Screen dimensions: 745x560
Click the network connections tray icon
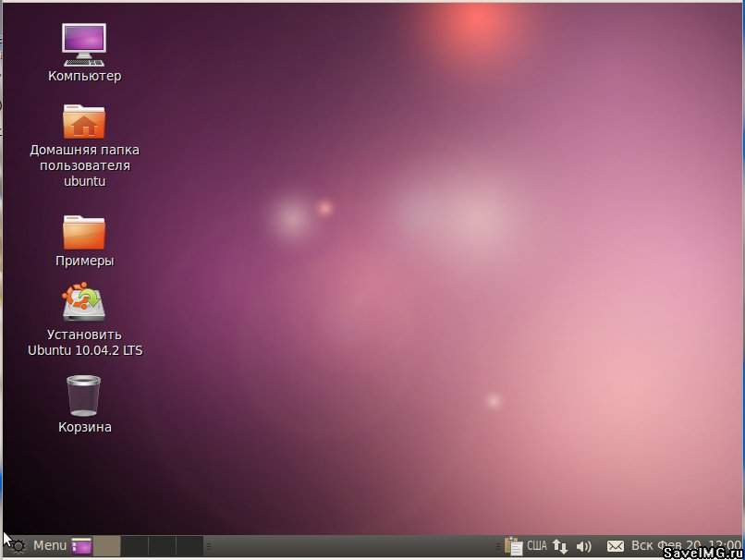560,546
